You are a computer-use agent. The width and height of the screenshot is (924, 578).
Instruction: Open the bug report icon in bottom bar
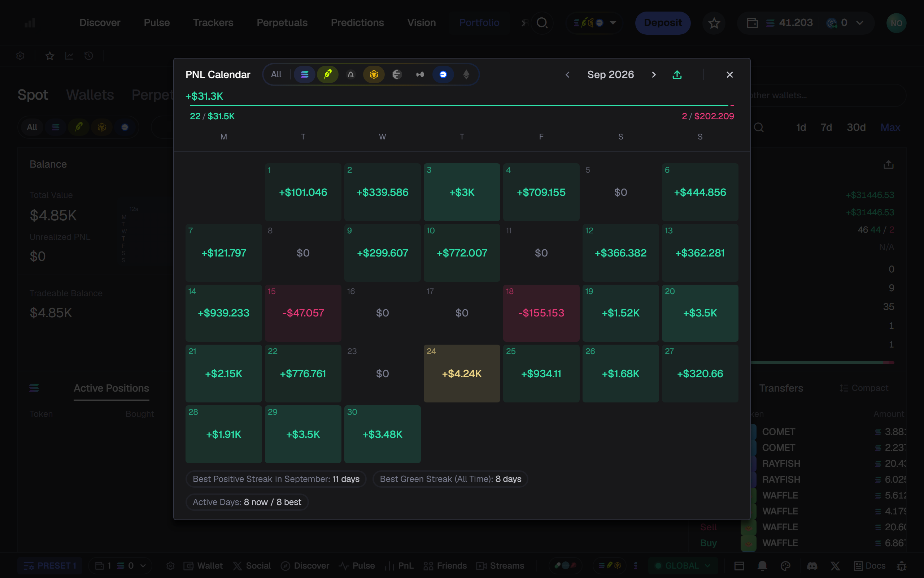point(902,565)
